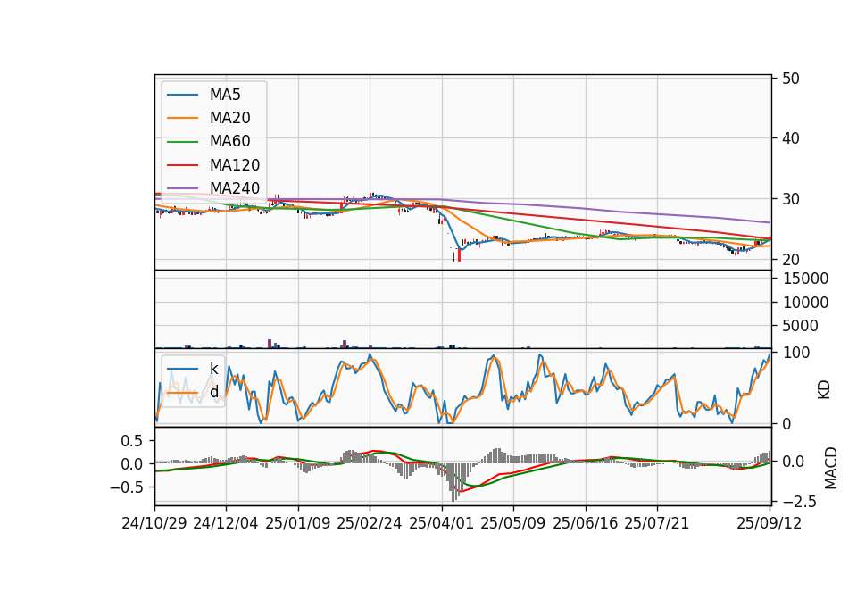Click the MA20 legend label
857x616 pixels.
click(x=229, y=118)
